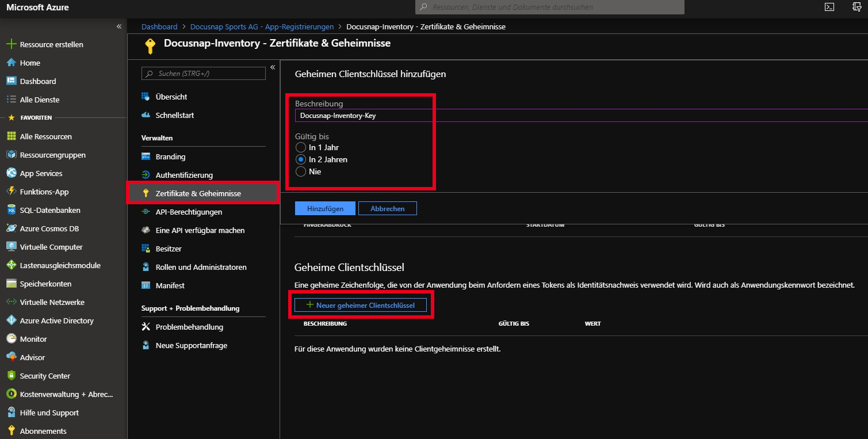Click Dashboard breadcrumb link

pos(159,26)
